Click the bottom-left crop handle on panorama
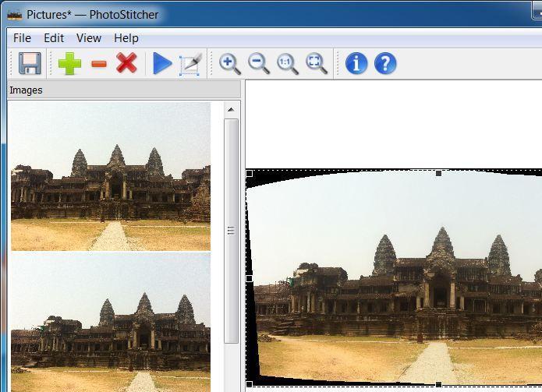The width and height of the screenshot is (542, 392). pos(250,384)
